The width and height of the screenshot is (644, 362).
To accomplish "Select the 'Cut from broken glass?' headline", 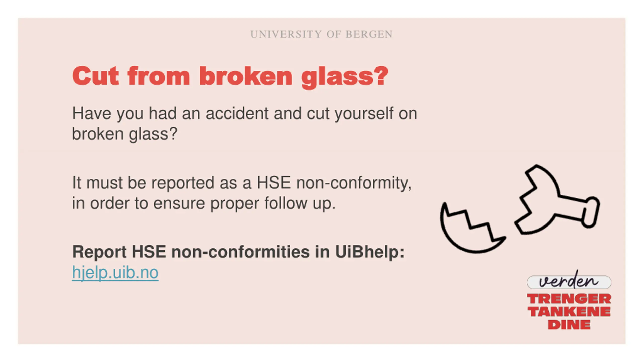I will tap(230, 76).
